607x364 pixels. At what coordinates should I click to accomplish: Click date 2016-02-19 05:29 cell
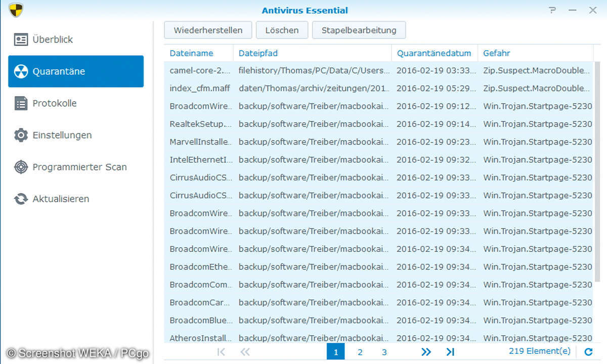tap(436, 88)
